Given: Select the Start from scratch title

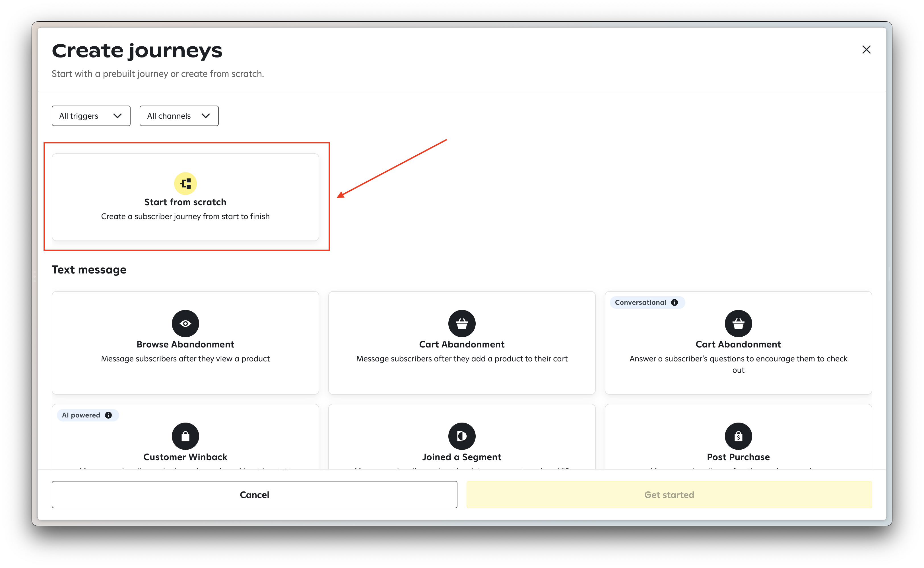Looking at the screenshot, I should [185, 202].
